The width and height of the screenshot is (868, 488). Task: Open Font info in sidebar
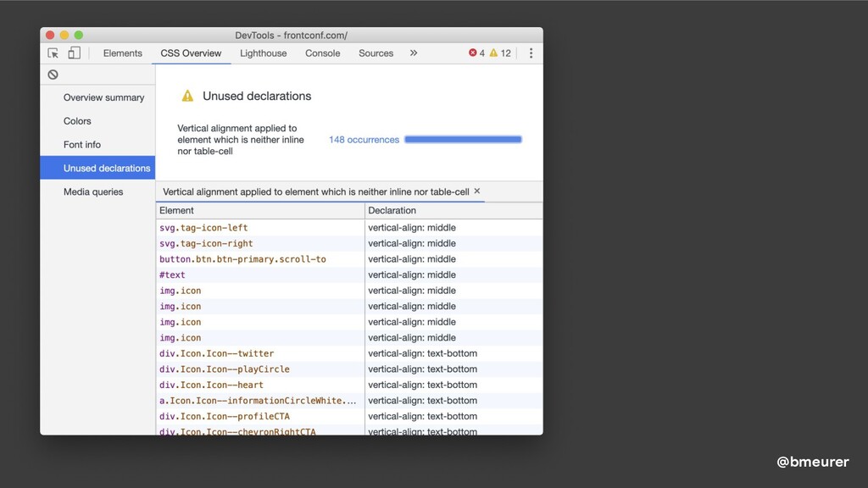(x=97, y=144)
